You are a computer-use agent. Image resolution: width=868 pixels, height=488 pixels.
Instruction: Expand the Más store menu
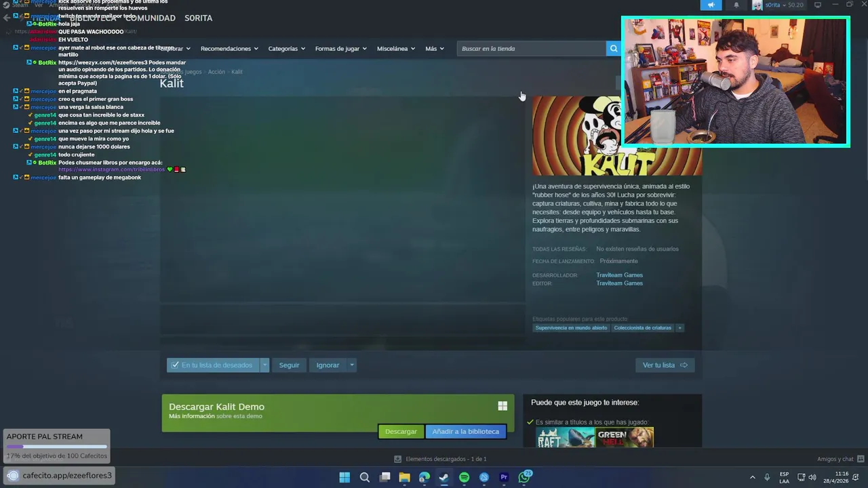[x=435, y=49]
